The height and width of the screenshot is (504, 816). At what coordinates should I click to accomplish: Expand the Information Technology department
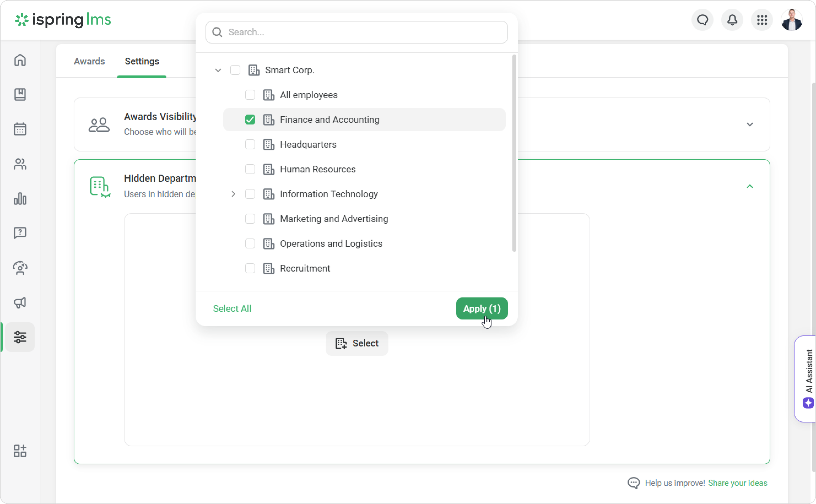pos(233,194)
